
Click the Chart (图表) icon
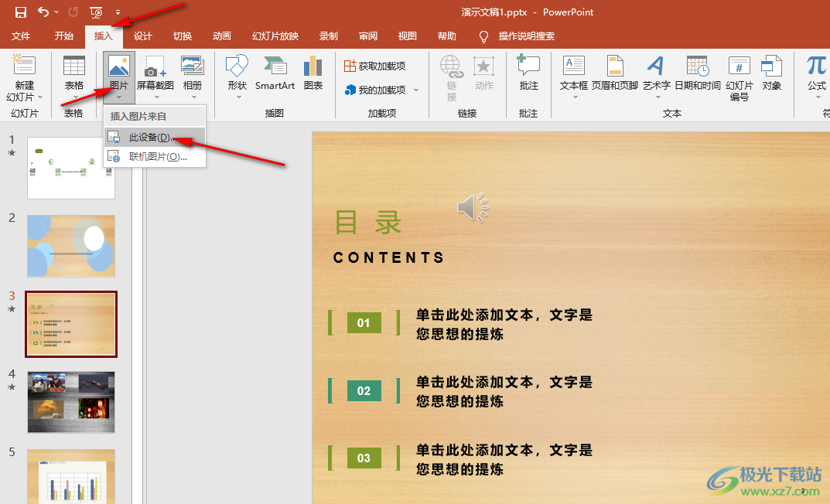tap(313, 73)
